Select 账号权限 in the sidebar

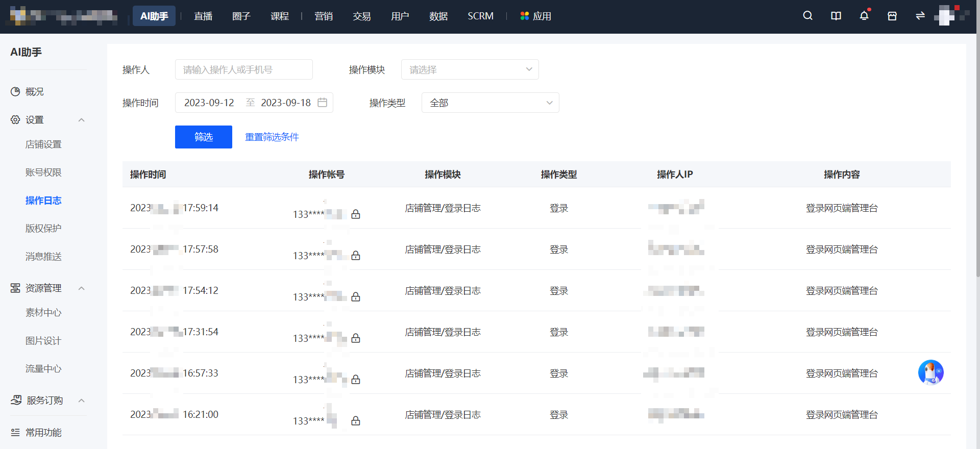tap(43, 172)
